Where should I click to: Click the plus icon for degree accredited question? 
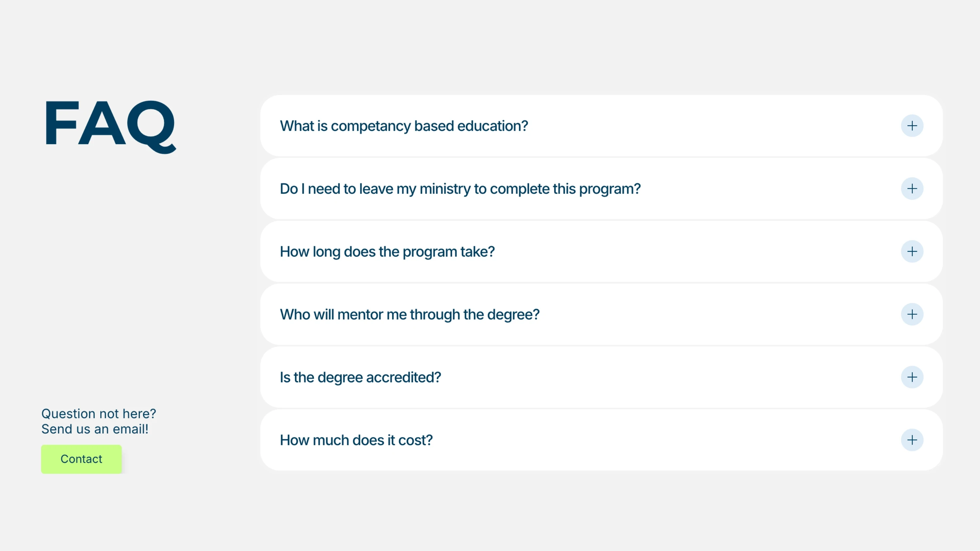tap(912, 377)
